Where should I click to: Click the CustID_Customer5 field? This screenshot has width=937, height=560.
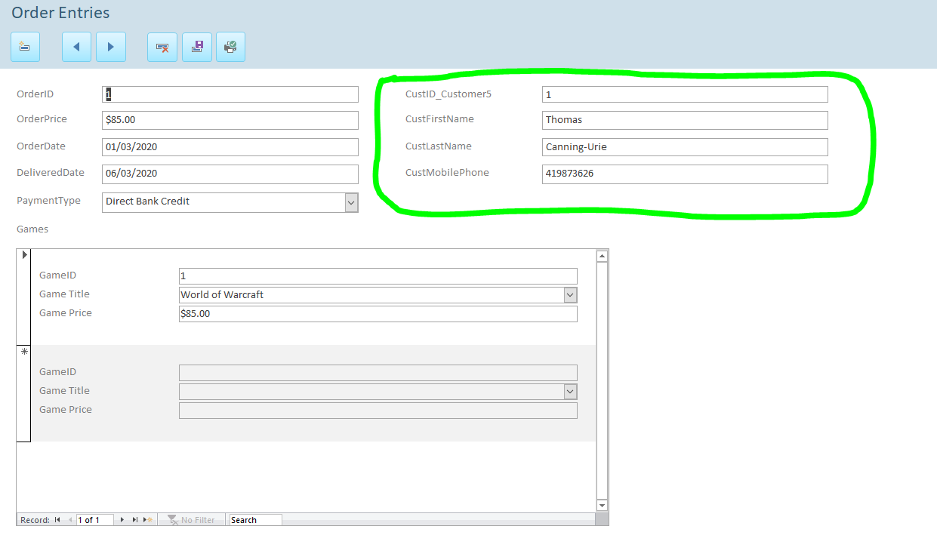[x=685, y=94]
